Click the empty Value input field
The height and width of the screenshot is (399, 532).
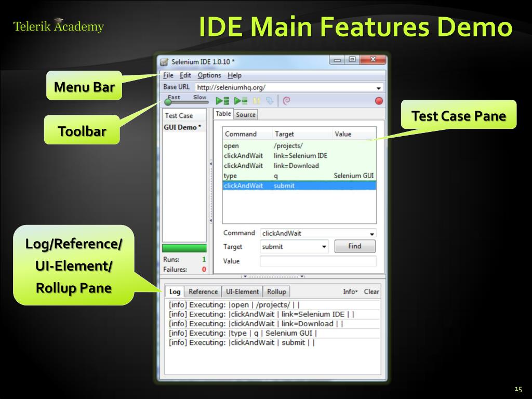coord(318,261)
